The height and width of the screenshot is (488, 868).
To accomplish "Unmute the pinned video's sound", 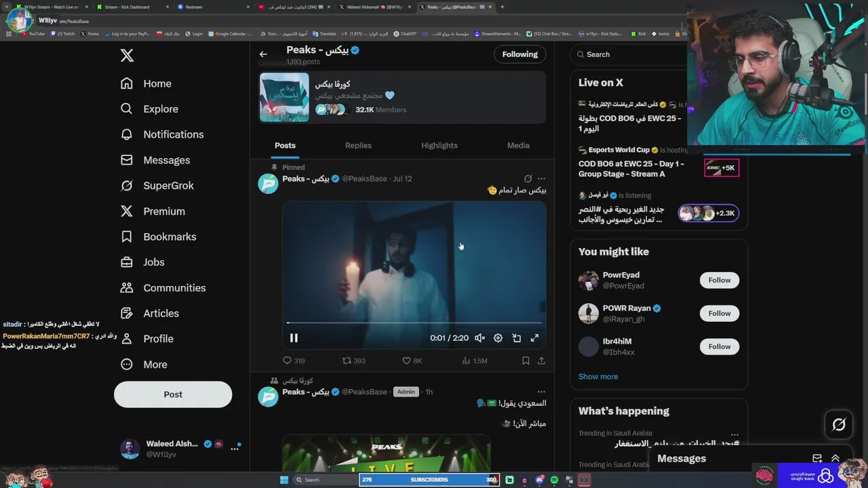I will pyautogui.click(x=479, y=338).
